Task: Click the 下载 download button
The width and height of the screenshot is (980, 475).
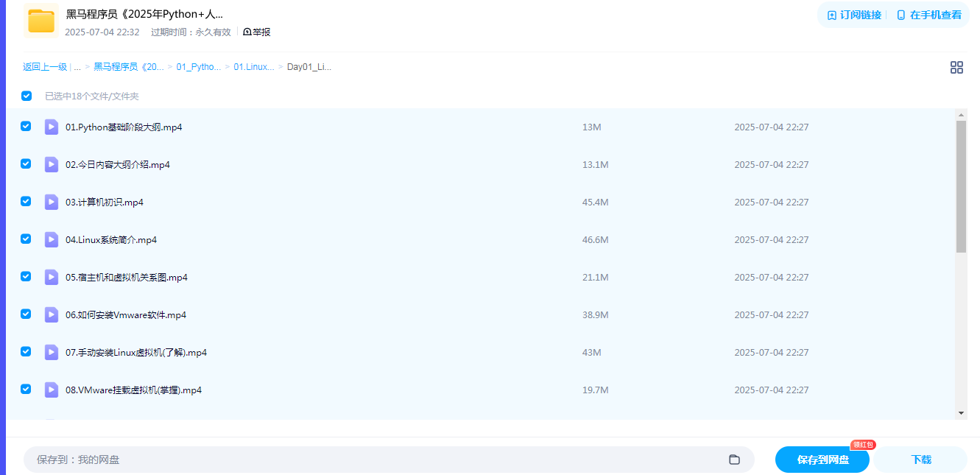Action: tap(920, 460)
